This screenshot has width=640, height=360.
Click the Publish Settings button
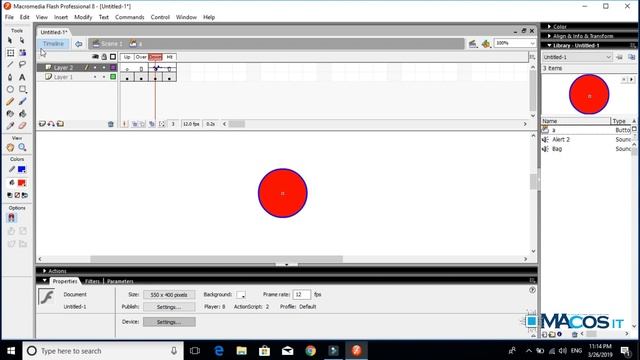169,307
